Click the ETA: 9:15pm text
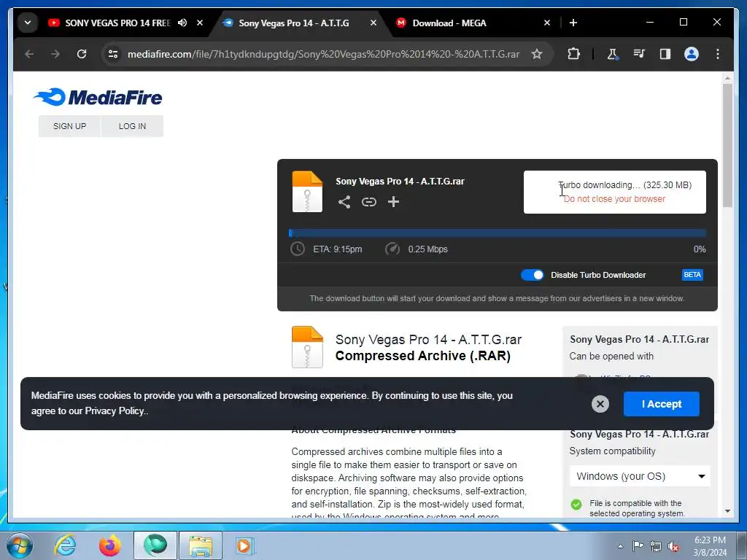This screenshot has width=747, height=560. (x=337, y=249)
